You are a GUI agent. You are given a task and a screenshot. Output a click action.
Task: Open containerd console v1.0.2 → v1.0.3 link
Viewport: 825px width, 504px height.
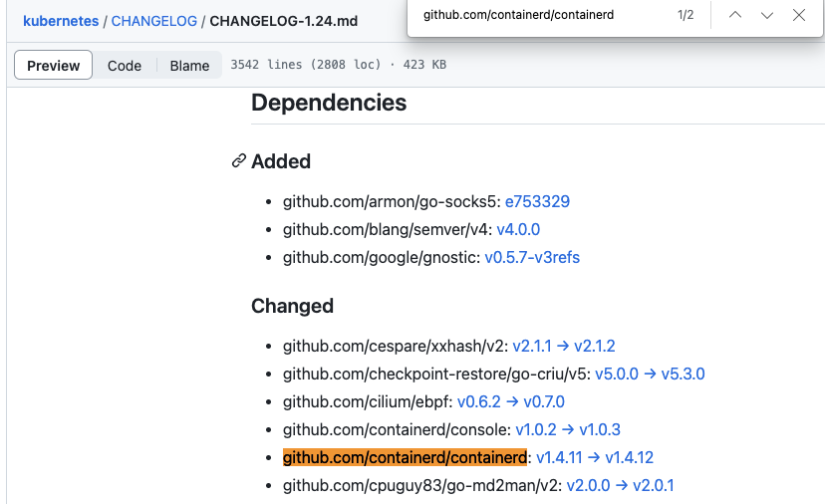(x=568, y=430)
